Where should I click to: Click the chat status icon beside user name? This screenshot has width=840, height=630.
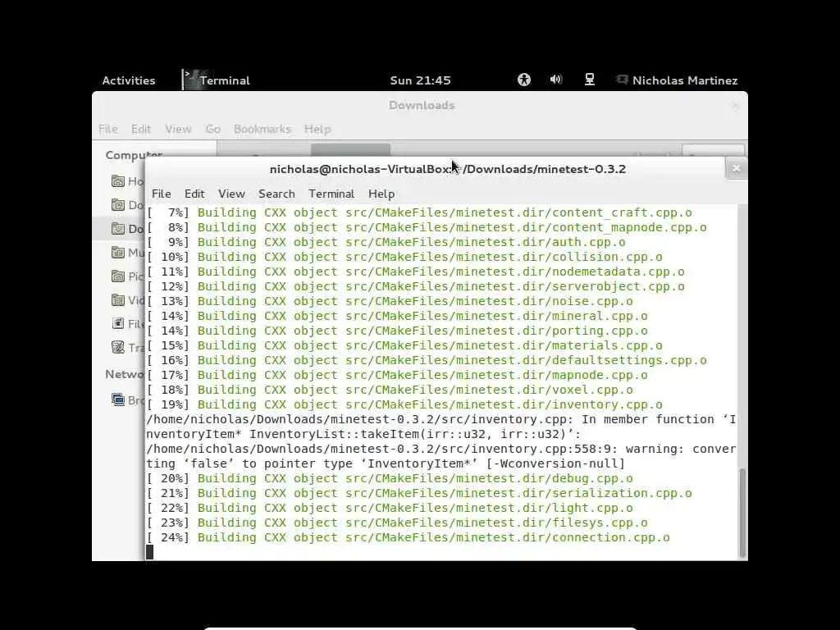point(622,80)
